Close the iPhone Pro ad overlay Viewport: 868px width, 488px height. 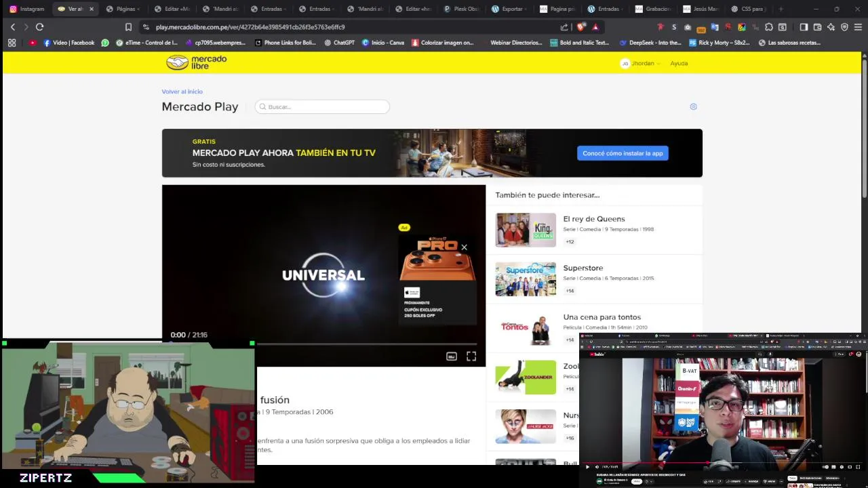click(x=464, y=247)
